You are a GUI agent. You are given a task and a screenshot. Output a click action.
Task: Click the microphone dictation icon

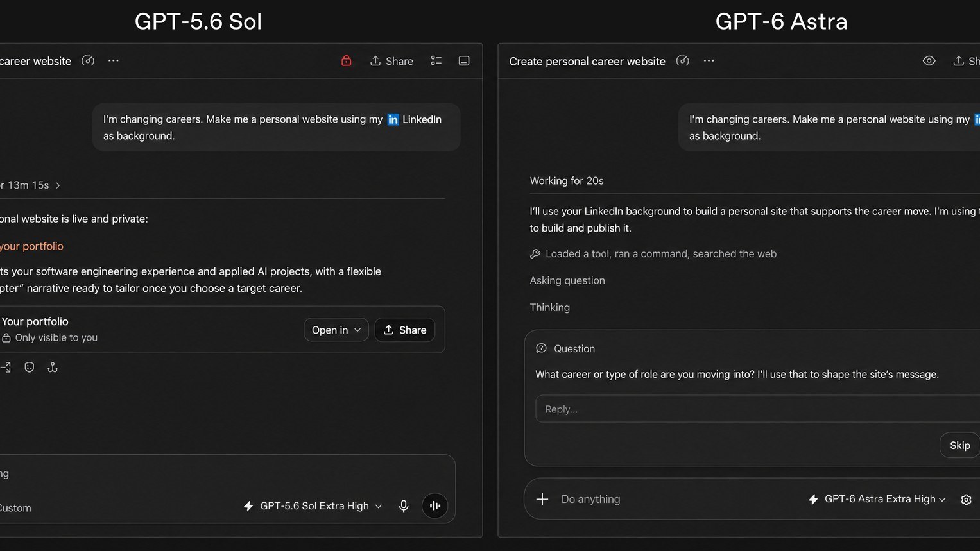[x=404, y=506]
